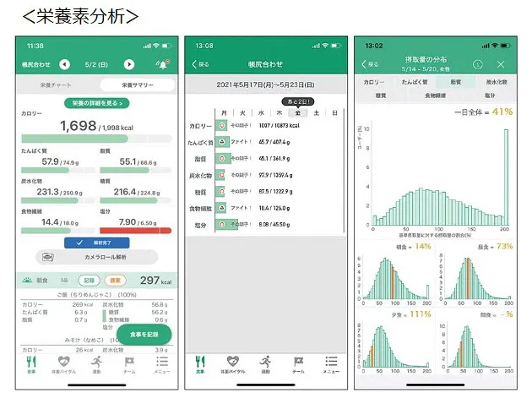
Task: Tap the あと2日! tooltip bubble
Action: pos(298,101)
